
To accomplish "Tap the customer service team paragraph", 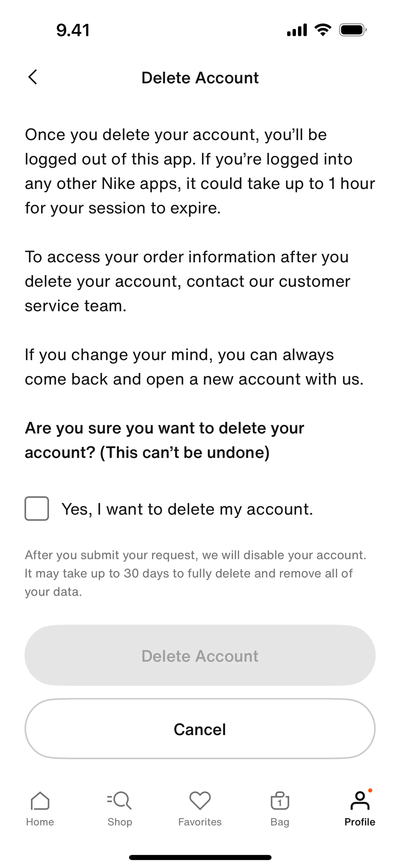I will coord(187,281).
